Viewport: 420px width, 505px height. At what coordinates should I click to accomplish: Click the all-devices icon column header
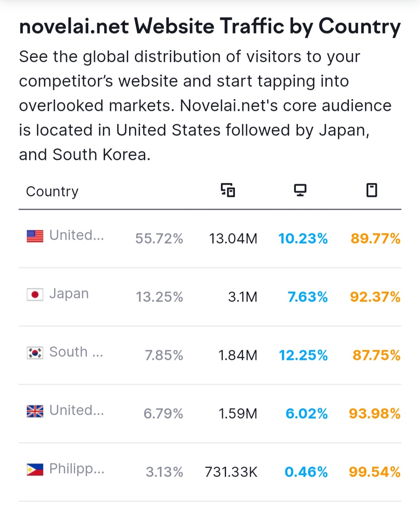click(228, 190)
